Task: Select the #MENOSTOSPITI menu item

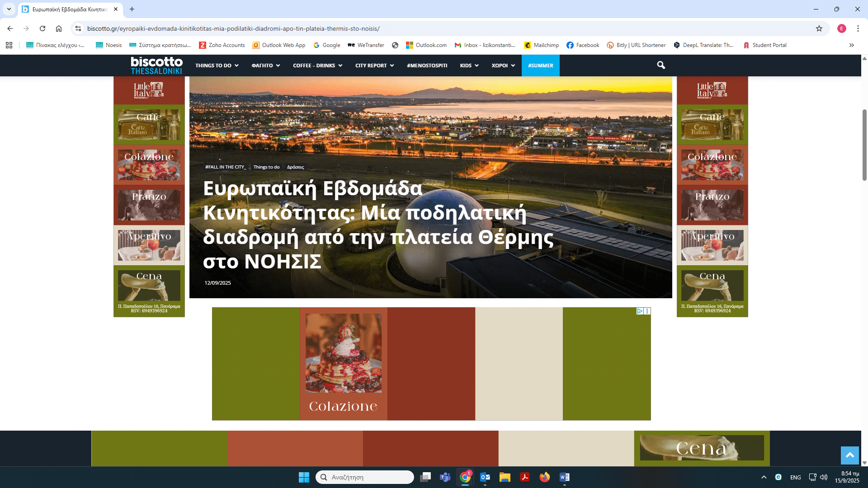Action: 427,66
